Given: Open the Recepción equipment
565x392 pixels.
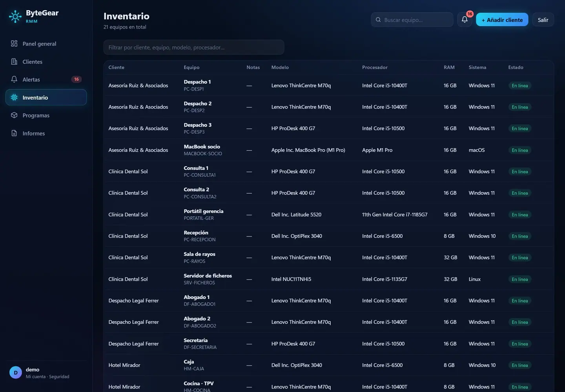Looking at the screenshot, I should [x=196, y=233].
